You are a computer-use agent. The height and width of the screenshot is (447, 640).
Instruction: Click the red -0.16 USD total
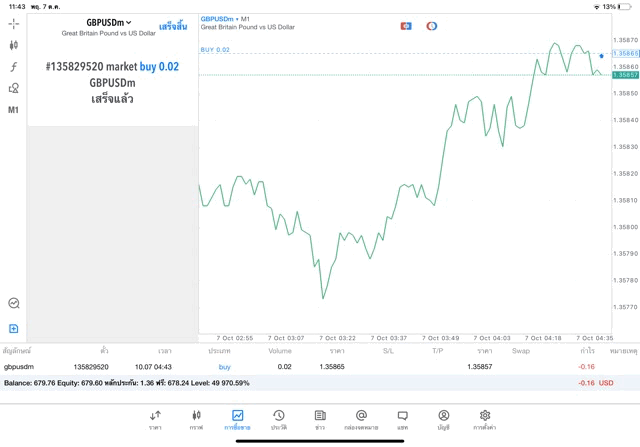tap(596, 383)
